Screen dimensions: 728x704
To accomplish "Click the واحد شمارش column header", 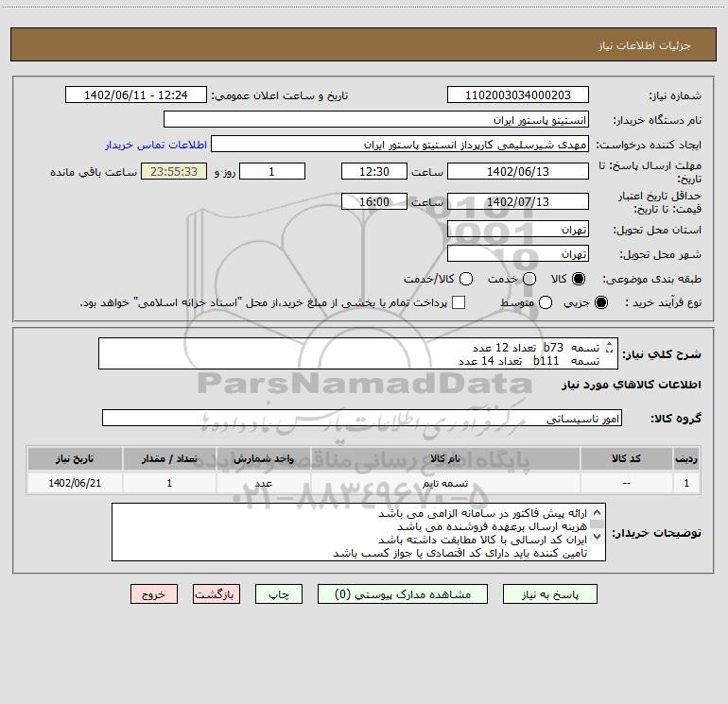I will [263, 458].
